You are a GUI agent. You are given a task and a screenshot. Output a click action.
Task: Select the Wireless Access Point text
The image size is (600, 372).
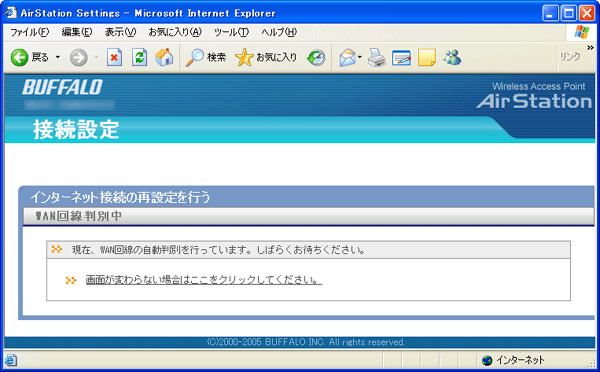[x=538, y=86]
